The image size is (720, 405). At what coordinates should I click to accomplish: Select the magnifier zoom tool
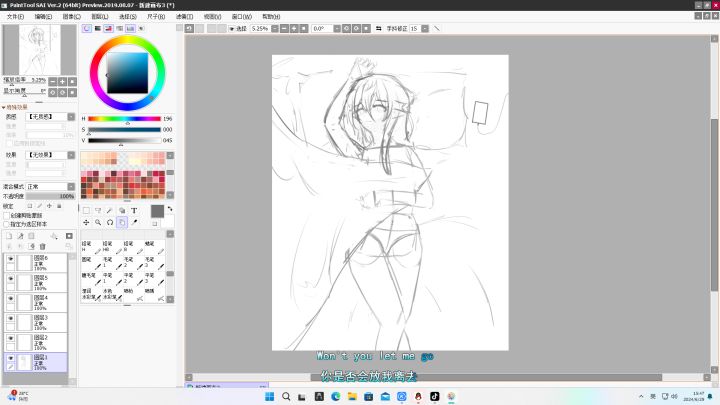click(98, 222)
